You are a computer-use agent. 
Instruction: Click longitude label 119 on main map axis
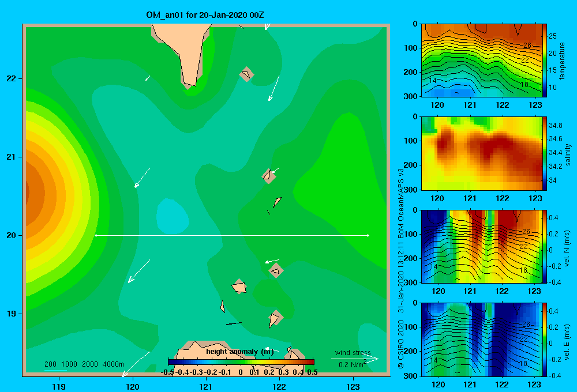tap(59, 386)
